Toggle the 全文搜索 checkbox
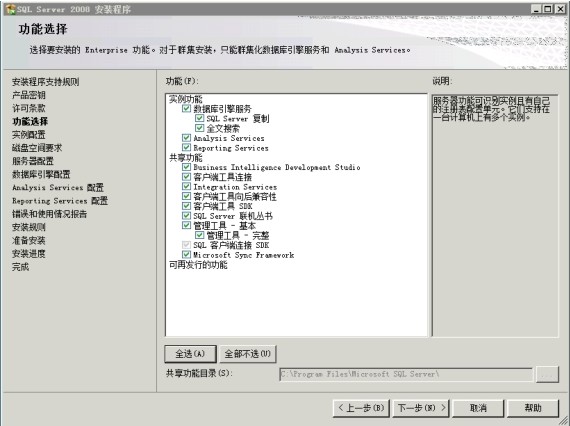570x426 pixels. [199, 128]
